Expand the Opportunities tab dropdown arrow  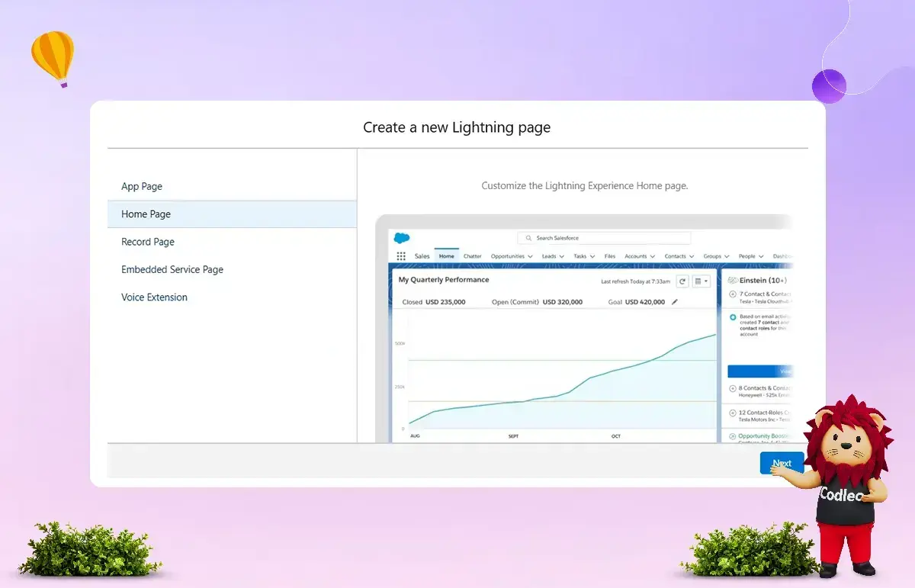530,257
